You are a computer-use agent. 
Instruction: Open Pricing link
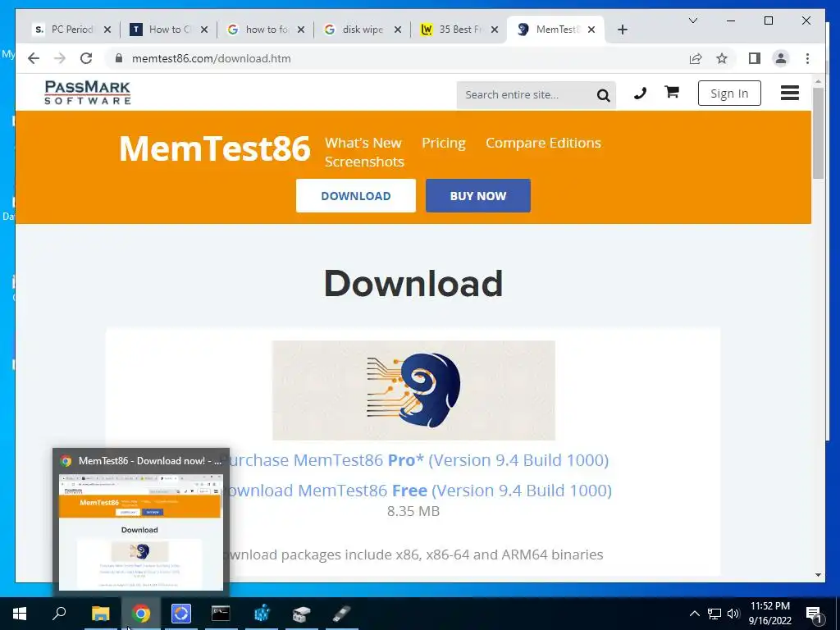click(444, 143)
